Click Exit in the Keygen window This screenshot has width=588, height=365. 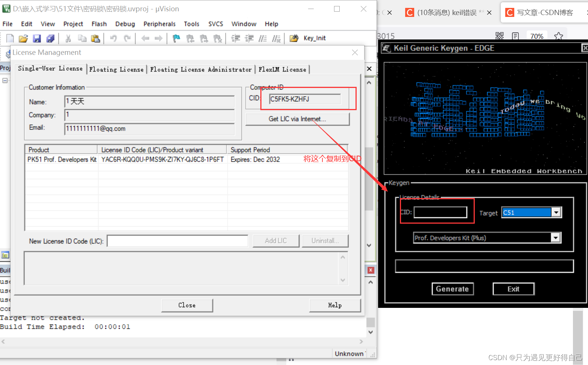click(x=514, y=289)
